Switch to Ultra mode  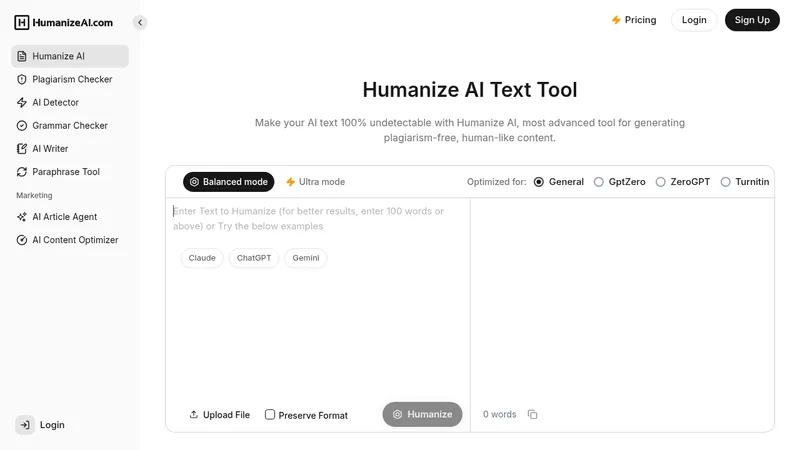(x=315, y=182)
